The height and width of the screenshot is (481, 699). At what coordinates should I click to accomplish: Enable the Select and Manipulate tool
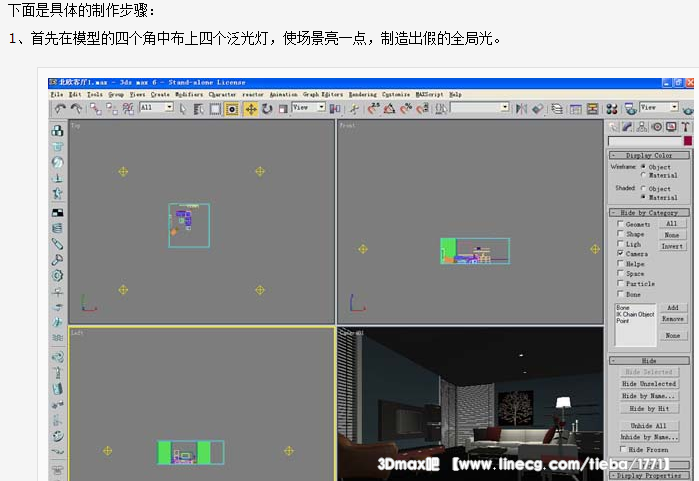354,109
